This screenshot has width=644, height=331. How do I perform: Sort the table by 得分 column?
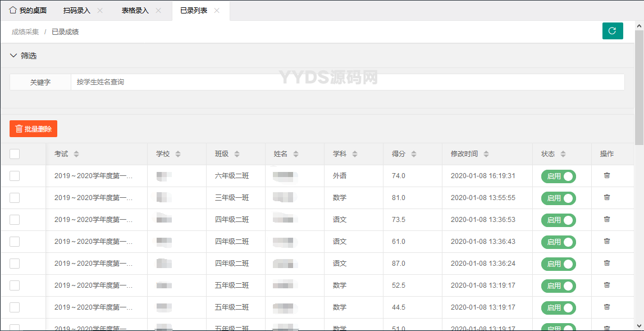point(414,154)
